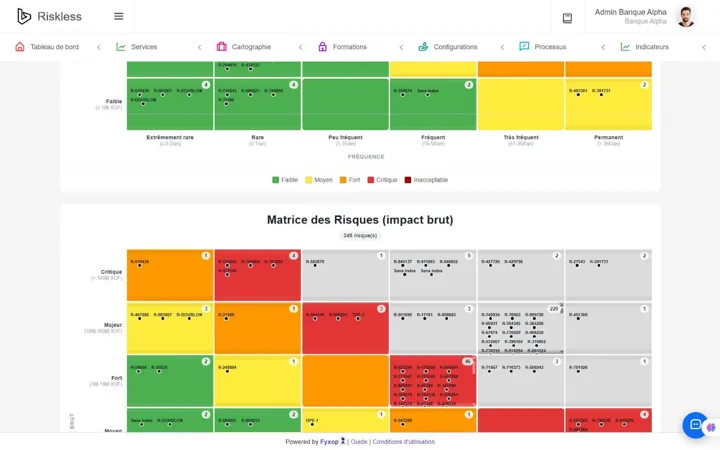Click the Services chart icon
The width and height of the screenshot is (720, 450).
[121, 47]
